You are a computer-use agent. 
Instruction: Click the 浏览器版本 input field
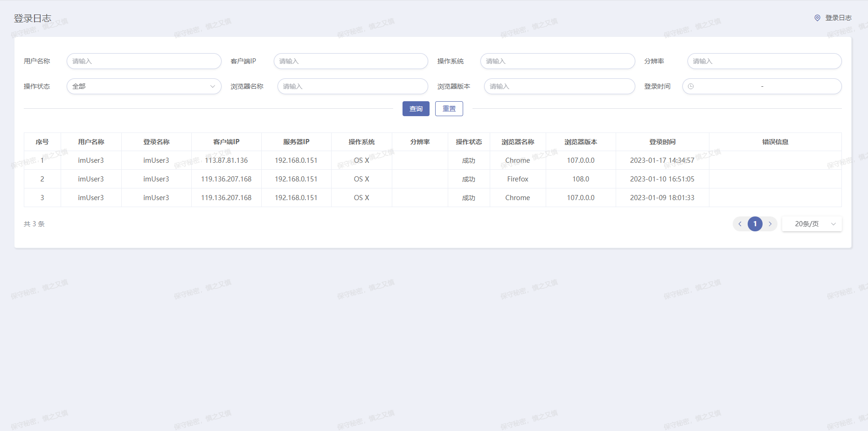(559, 86)
